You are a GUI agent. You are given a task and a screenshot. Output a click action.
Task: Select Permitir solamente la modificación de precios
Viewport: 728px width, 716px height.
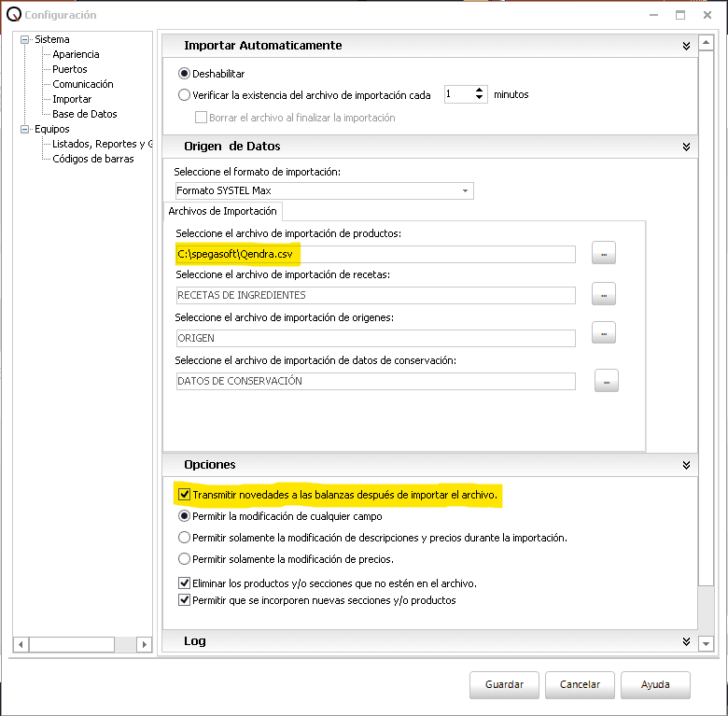coord(184,559)
